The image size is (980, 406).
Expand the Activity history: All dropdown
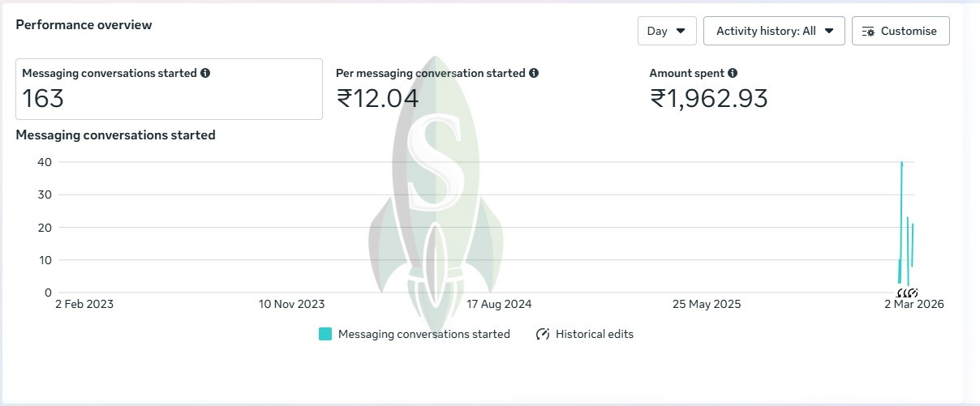[x=774, y=31]
